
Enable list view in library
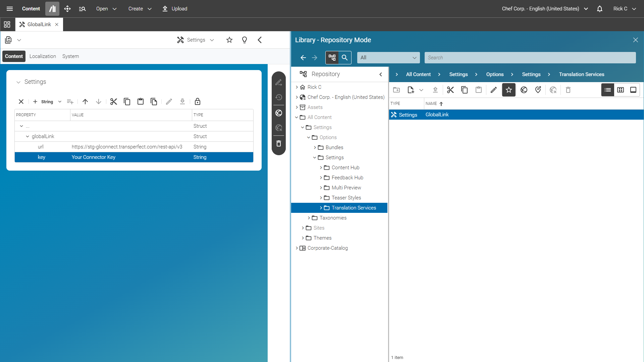pos(607,90)
